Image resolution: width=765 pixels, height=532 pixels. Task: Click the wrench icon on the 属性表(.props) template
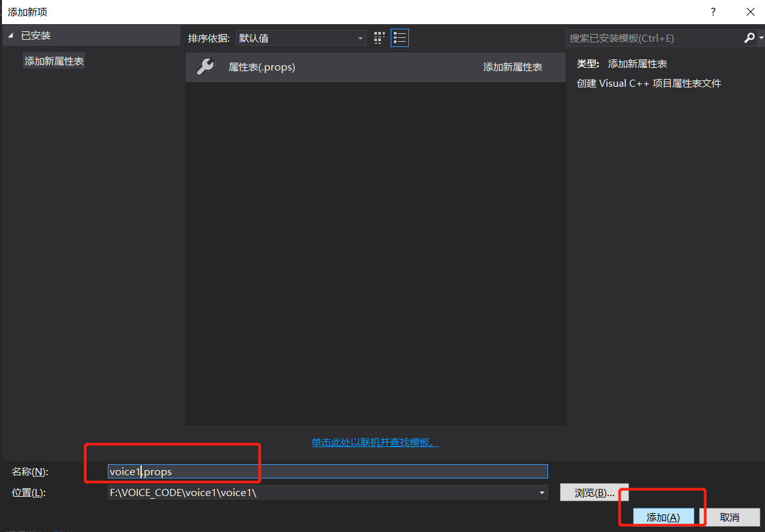(x=204, y=67)
